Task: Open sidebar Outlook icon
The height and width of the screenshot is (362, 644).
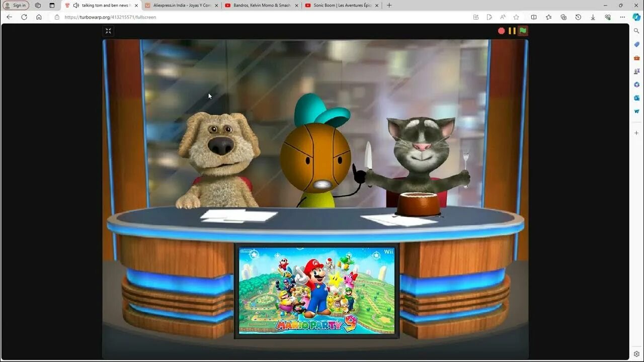Action: 636,98
